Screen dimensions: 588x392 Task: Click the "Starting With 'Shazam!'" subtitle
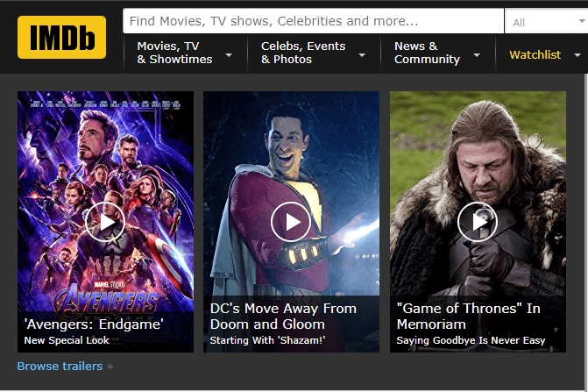[x=267, y=340]
